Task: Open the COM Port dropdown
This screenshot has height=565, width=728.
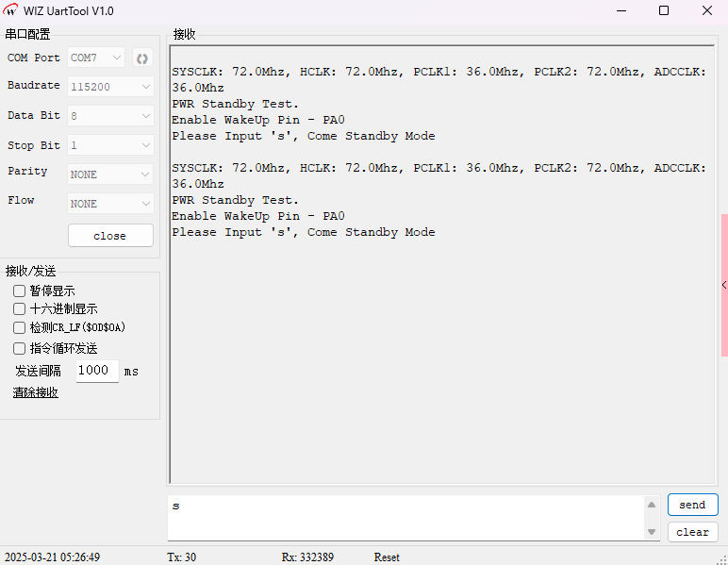Action: coord(96,58)
